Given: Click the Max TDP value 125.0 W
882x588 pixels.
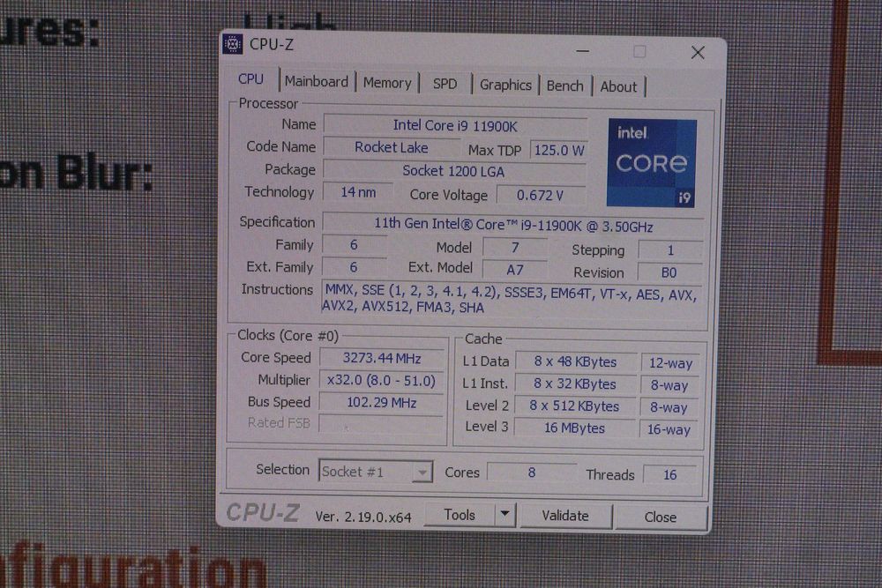Looking at the screenshot, I should [x=559, y=151].
